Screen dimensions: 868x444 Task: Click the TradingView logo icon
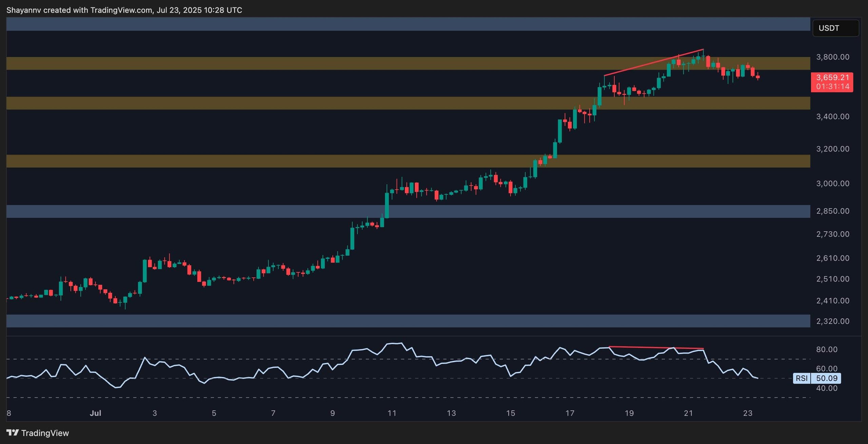click(x=13, y=432)
